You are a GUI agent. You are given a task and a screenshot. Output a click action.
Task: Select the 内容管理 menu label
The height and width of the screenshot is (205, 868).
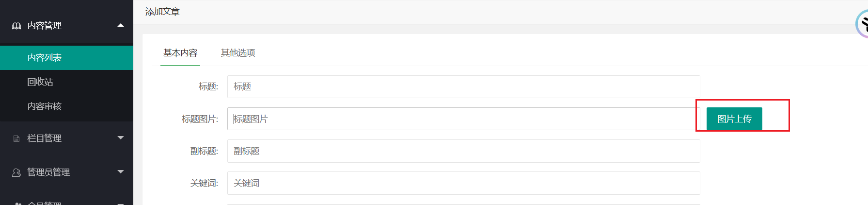tap(44, 26)
